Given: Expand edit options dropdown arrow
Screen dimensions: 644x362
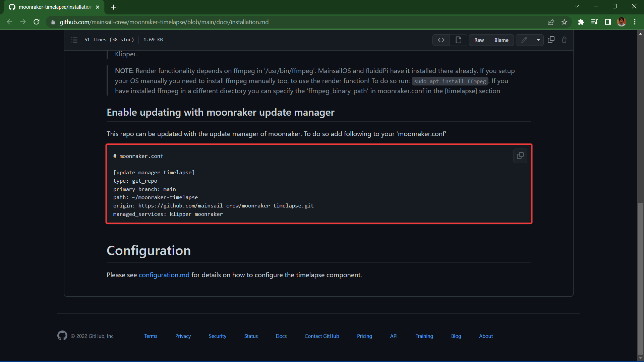Looking at the screenshot, I should [x=538, y=40].
